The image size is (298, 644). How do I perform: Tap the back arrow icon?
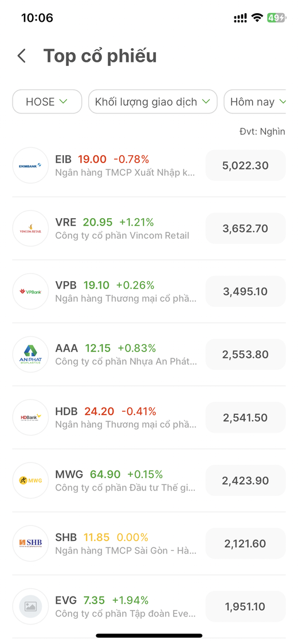click(x=22, y=56)
